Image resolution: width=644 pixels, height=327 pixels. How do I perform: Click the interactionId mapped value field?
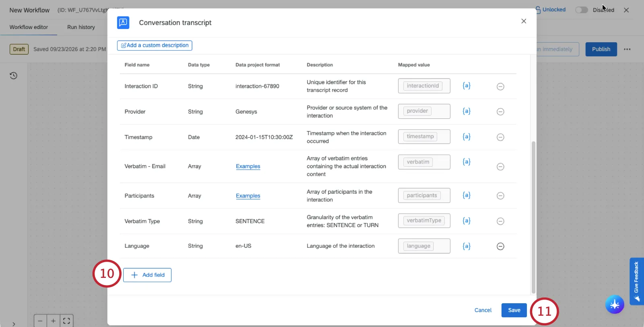[424, 86]
